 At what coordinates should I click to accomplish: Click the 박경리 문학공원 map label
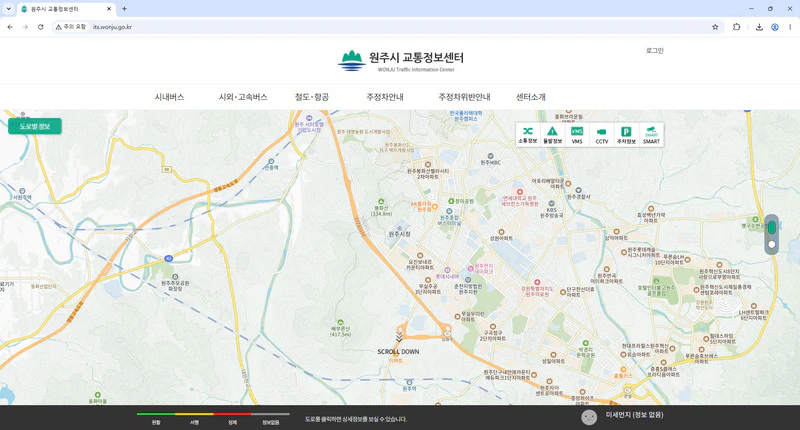point(586,352)
